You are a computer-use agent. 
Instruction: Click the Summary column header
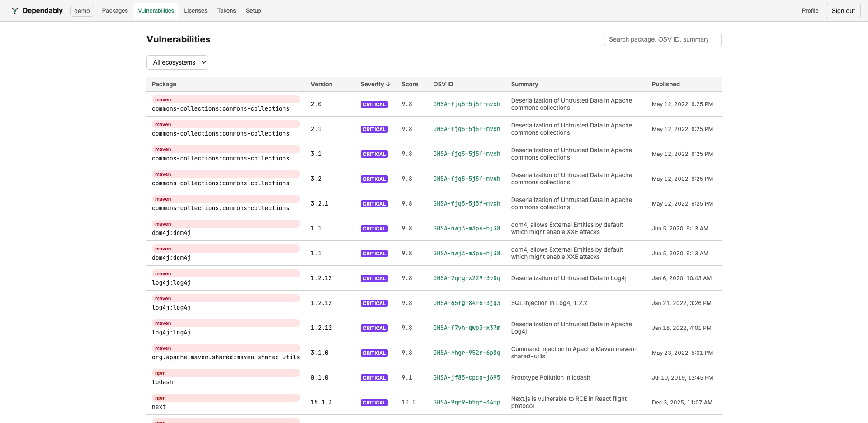(524, 85)
